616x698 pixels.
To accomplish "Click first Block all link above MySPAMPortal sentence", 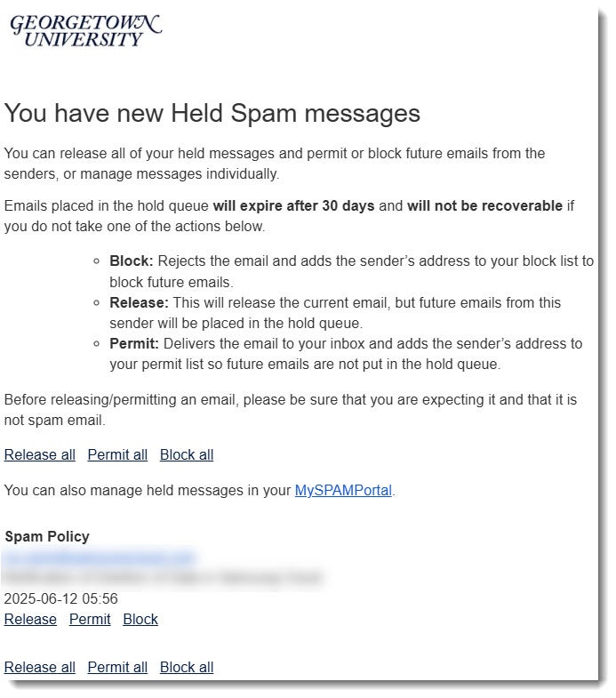I will pos(187,455).
